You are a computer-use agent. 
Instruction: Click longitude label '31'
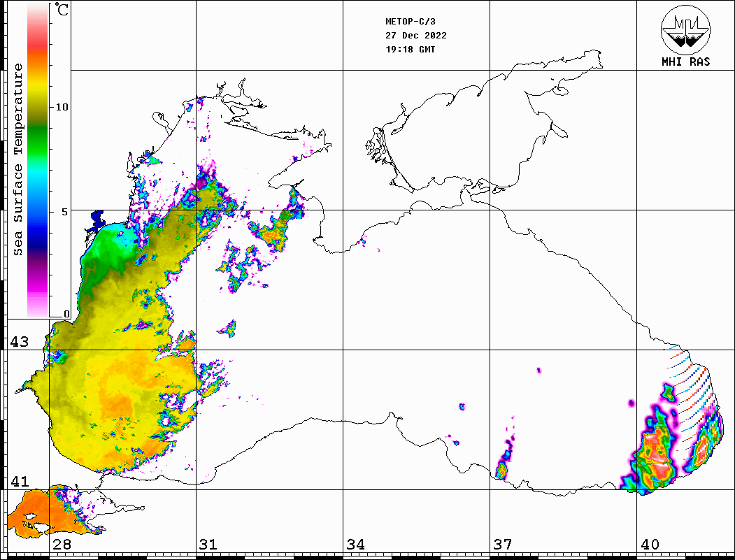click(208, 545)
